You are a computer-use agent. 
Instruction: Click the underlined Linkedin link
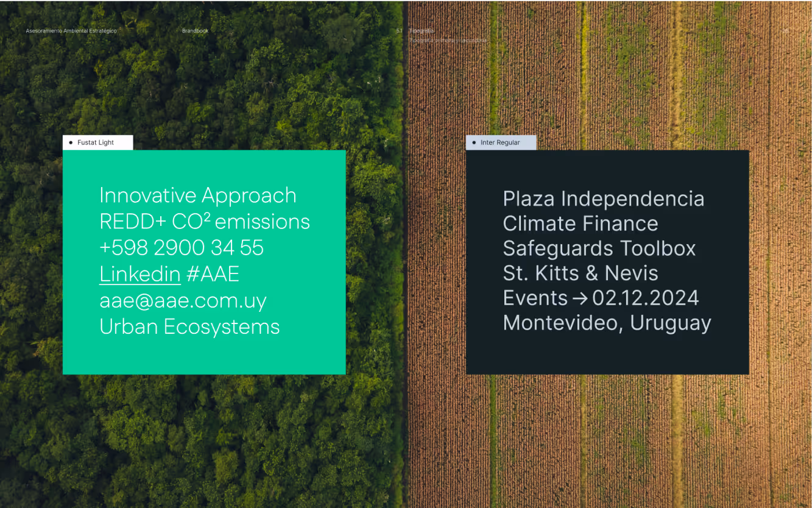tap(140, 275)
